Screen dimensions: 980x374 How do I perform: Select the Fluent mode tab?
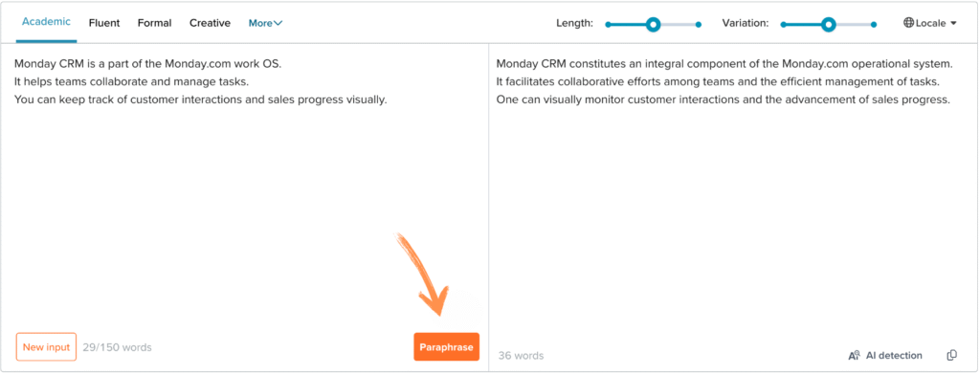104,23
